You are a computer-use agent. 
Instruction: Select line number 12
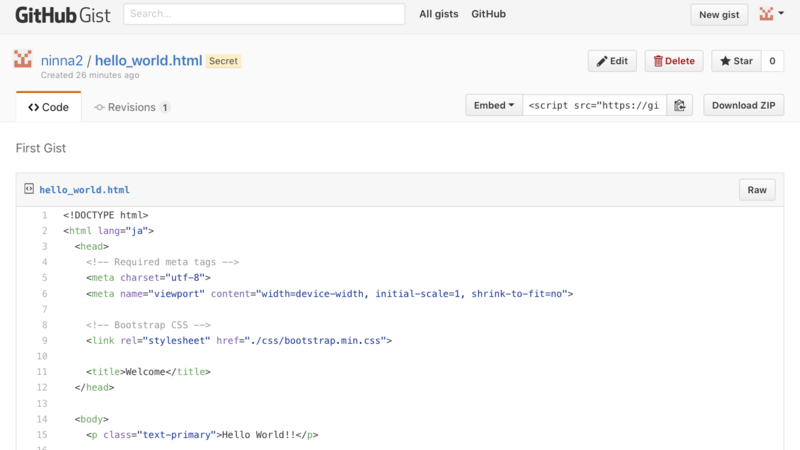[x=42, y=387]
